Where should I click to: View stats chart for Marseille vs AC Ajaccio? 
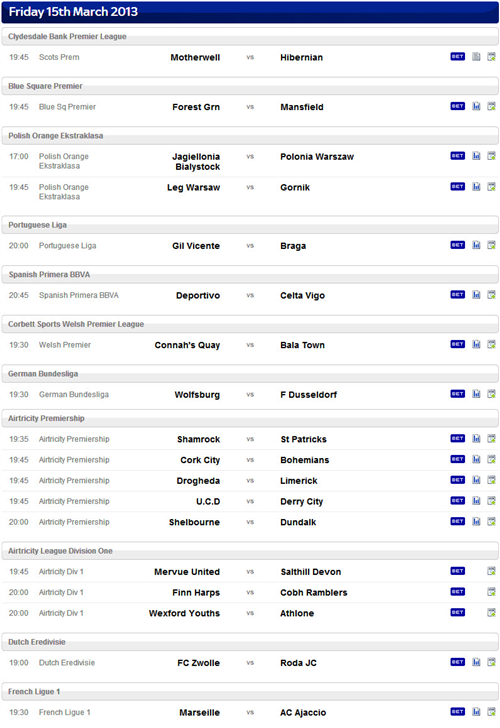(476, 711)
